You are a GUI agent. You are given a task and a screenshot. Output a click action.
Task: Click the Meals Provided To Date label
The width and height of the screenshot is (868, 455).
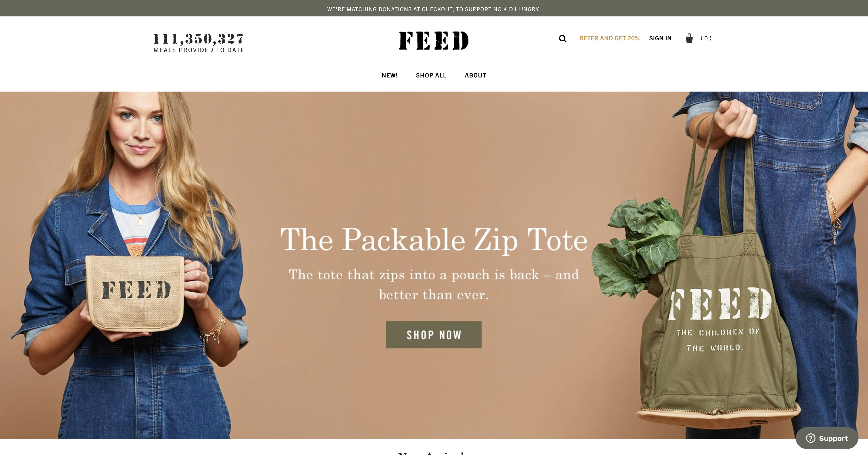pyautogui.click(x=199, y=50)
